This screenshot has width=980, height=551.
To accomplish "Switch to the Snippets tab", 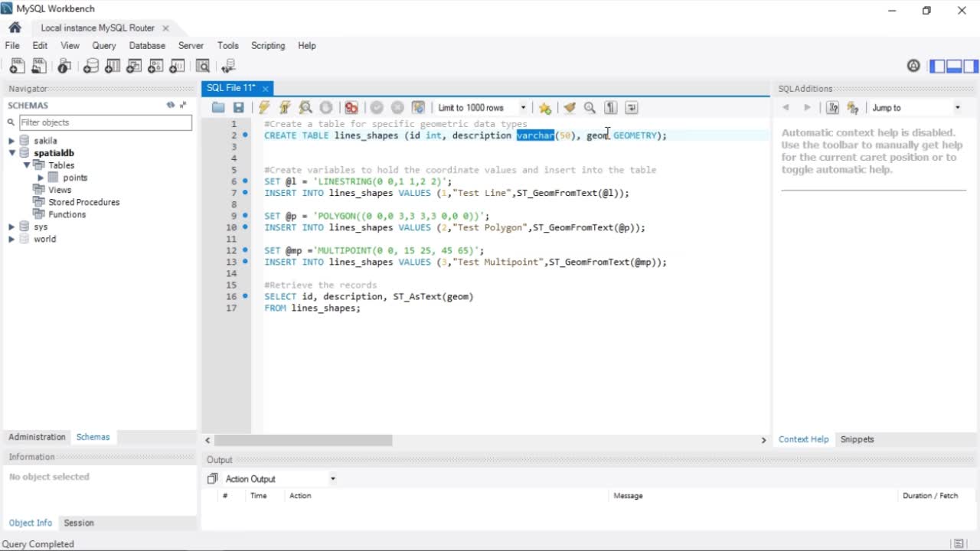I will tap(857, 439).
